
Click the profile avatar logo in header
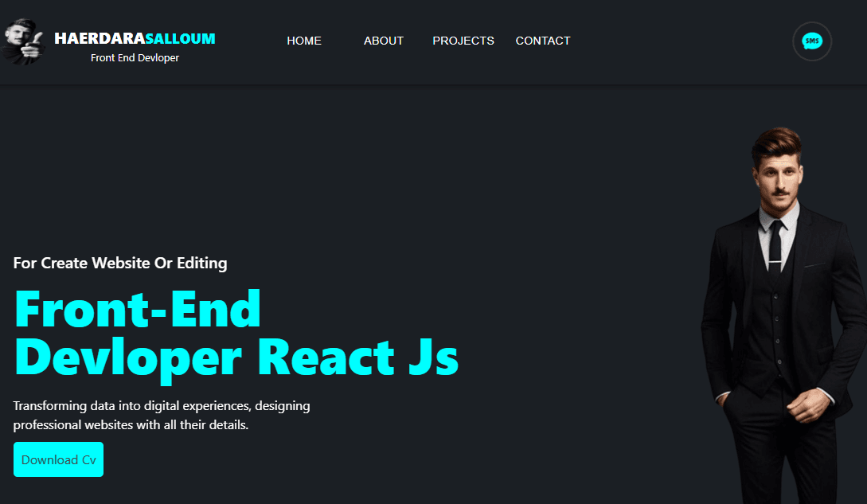[x=24, y=41]
